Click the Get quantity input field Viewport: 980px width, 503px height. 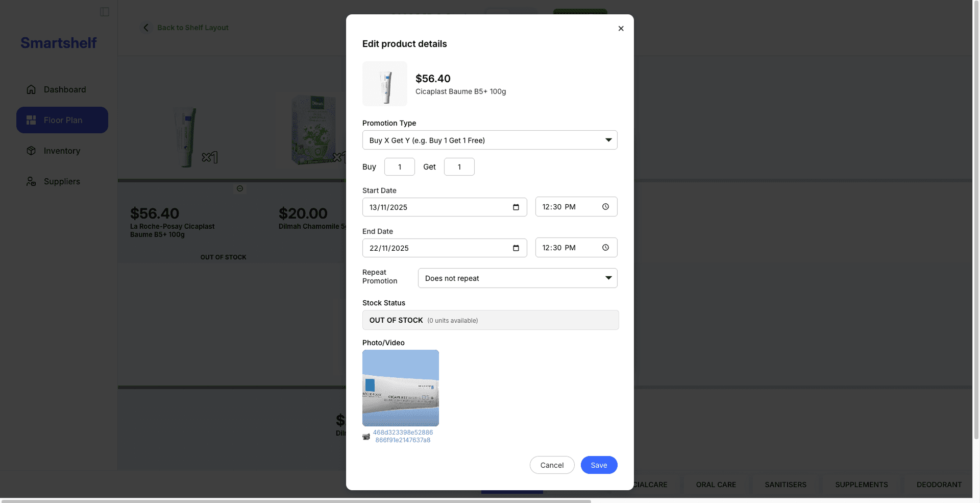[459, 167]
